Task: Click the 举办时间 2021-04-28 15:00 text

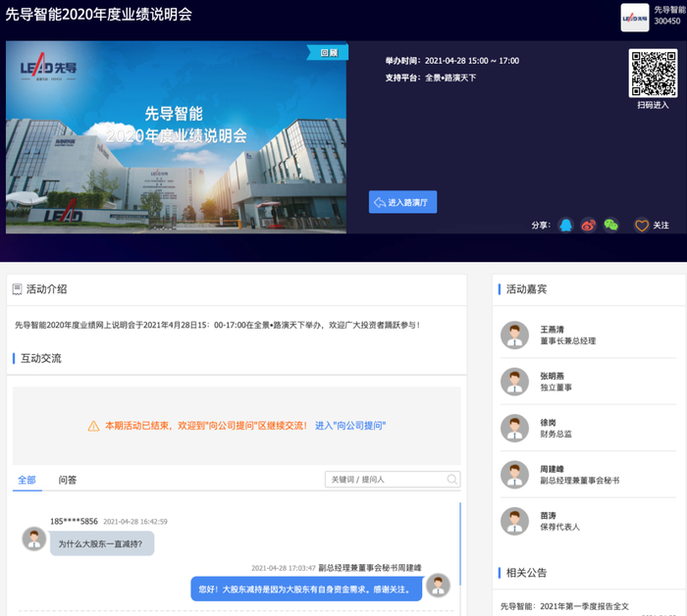Action: 452,61
